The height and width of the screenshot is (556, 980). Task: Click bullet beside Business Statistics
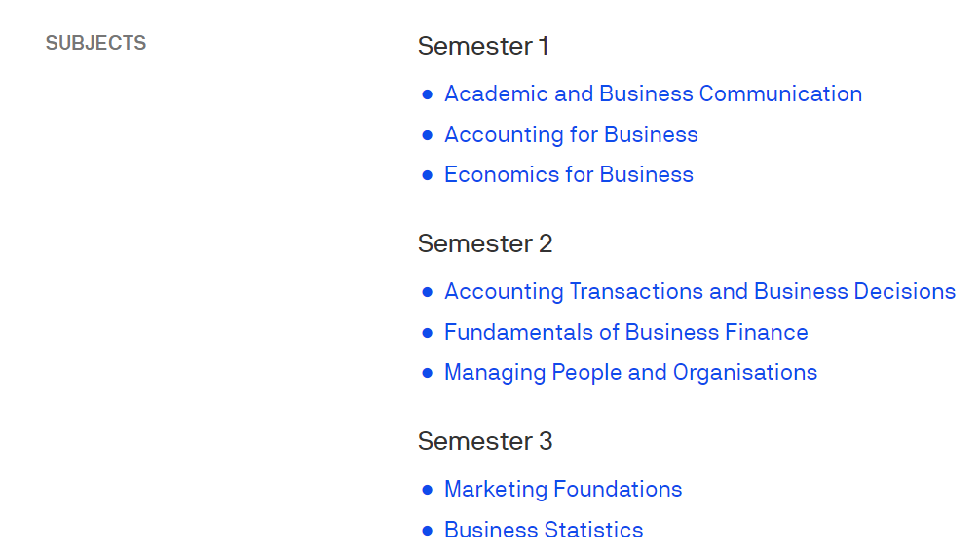click(x=428, y=531)
